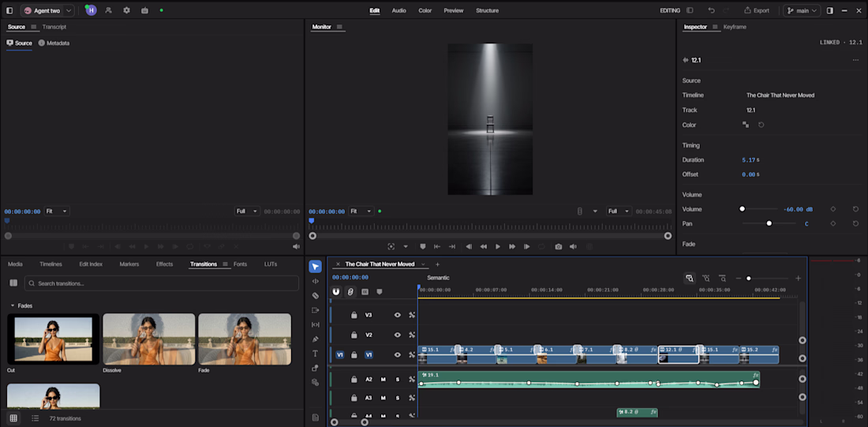Capture a snapshot with the camera icon
Image resolution: width=868 pixels, height=427 pixels.
coord(559,246)
